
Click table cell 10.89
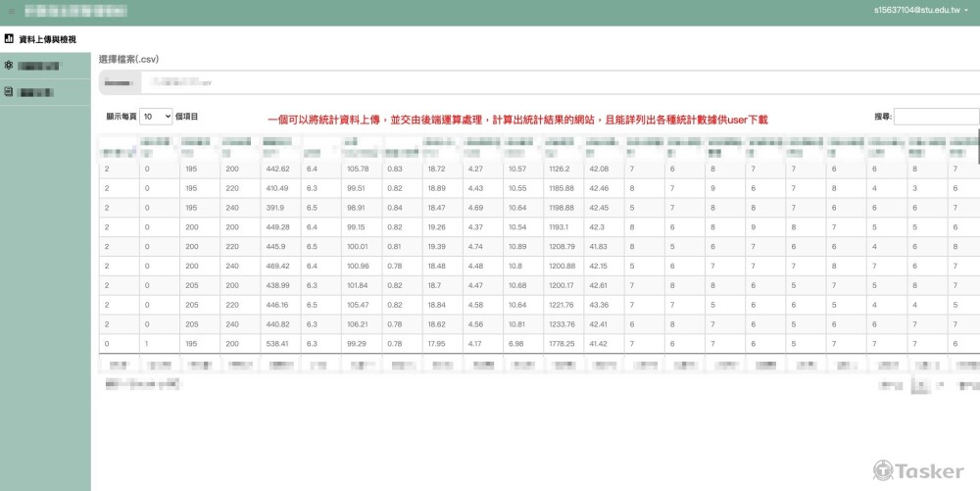[523, 246]
